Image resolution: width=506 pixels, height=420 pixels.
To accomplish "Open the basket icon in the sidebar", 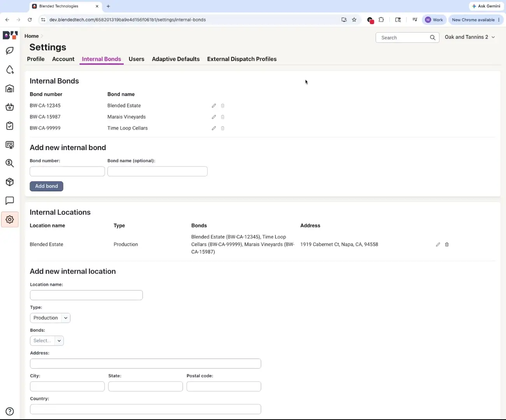I will (x=10, y=107).
